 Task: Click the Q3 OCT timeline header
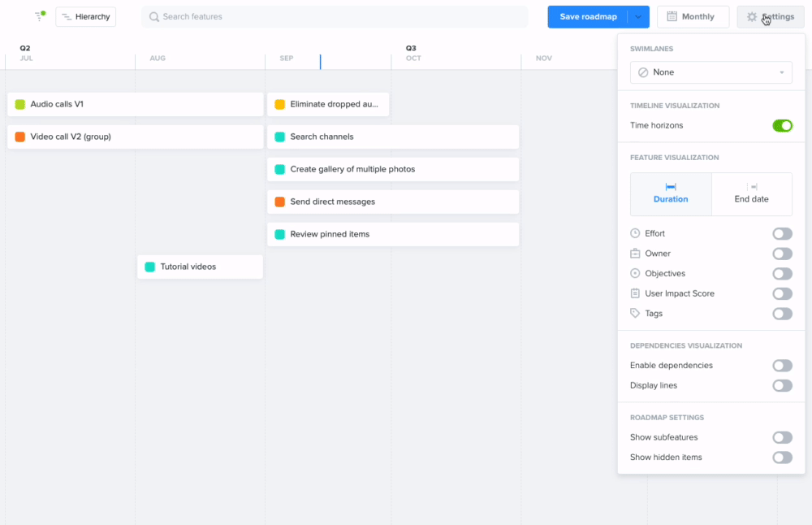tap(412, 53)
